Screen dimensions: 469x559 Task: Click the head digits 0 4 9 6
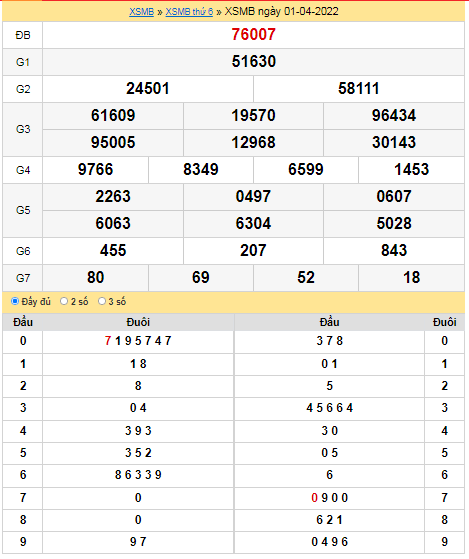[x=329, y=542]
